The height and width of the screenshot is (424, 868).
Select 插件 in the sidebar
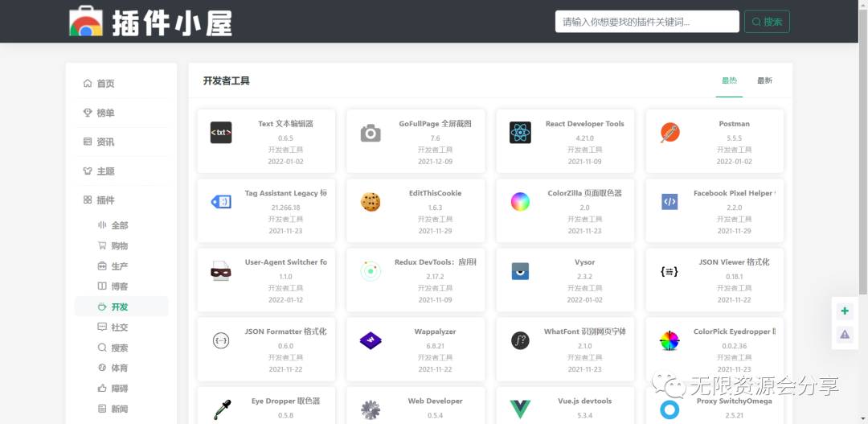tap(121, 200)
